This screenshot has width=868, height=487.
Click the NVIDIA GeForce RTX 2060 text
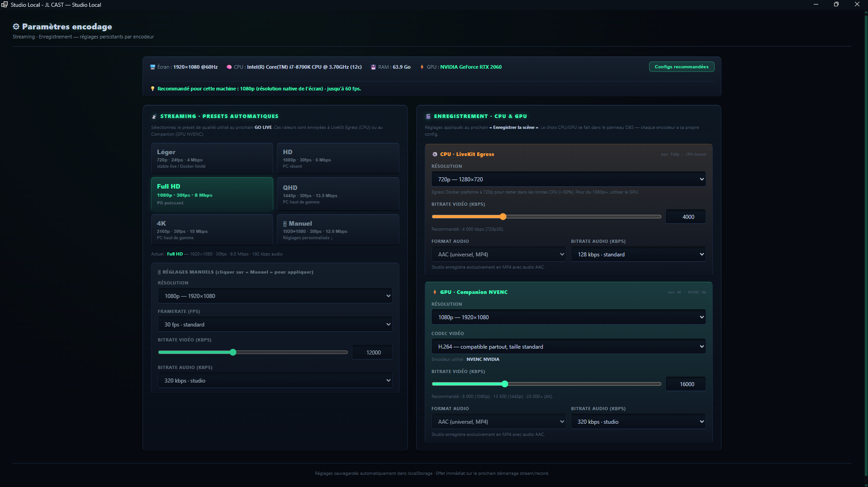(471, 67)
